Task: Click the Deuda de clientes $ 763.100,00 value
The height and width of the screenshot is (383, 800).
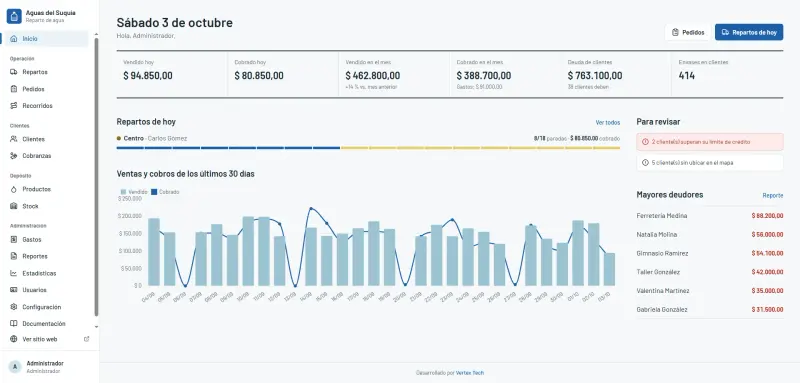Action: 595,75
